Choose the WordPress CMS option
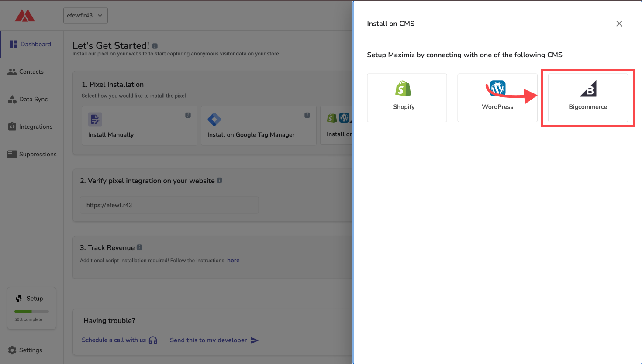 click(x=497, y=98)
